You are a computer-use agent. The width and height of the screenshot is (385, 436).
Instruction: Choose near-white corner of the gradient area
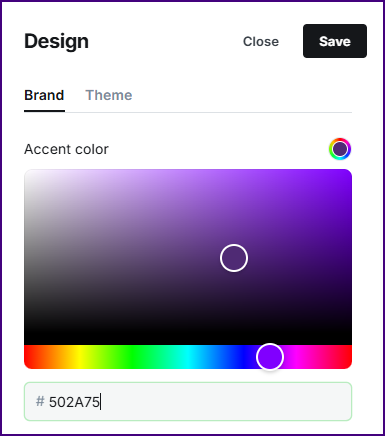click(30, 175)
